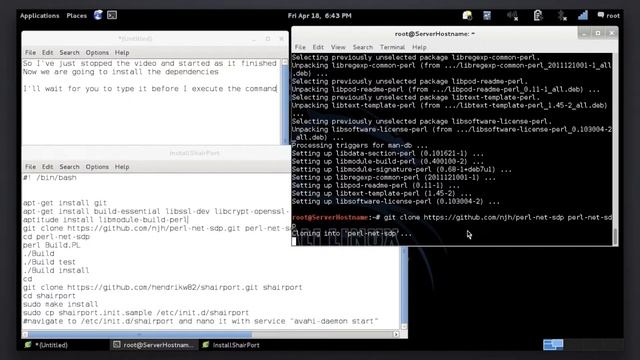Switch to root@ServerHostname taskbar entry
Viewport: 640px width, 360px height.
[153, 345]
